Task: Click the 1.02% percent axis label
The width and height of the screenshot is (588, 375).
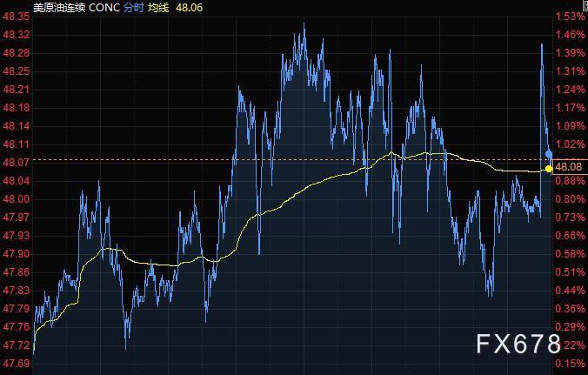Action: click(570, 144)
